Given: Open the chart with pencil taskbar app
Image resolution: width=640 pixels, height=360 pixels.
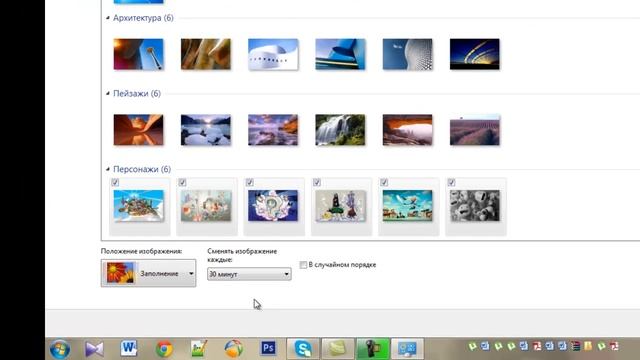Looking at the screenshot, I should click(x=199, y=349).
